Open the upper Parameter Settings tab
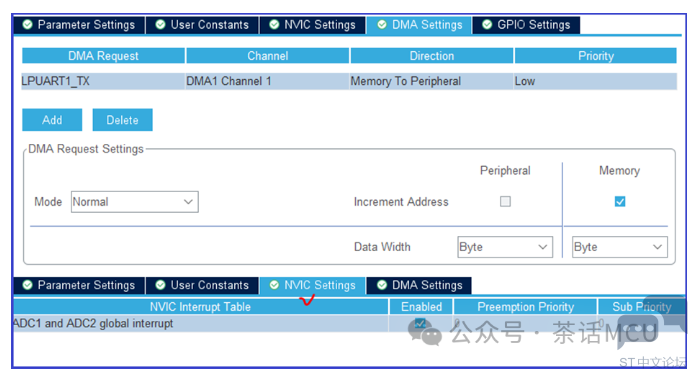This screenshot has width=696, height=378. pos(79,25)
